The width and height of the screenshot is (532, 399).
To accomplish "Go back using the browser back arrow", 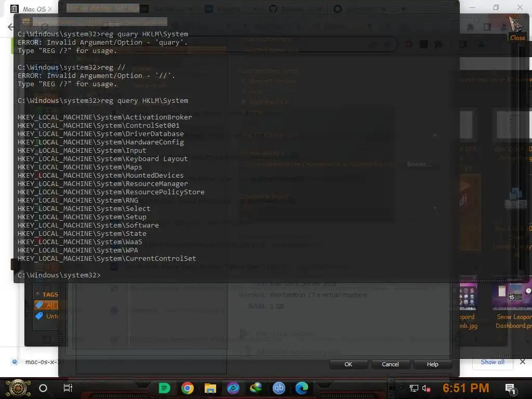I will tap(11, 27).
